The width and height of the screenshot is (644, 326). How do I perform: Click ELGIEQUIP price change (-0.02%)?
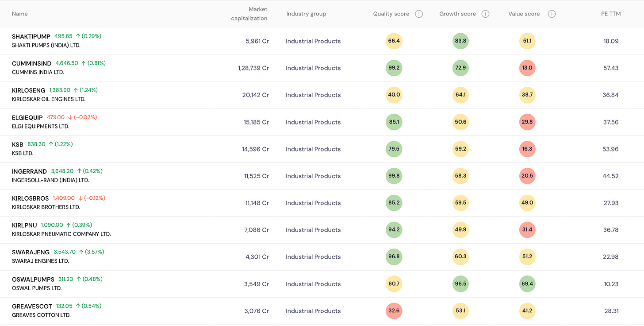click(x=85, y=117)
